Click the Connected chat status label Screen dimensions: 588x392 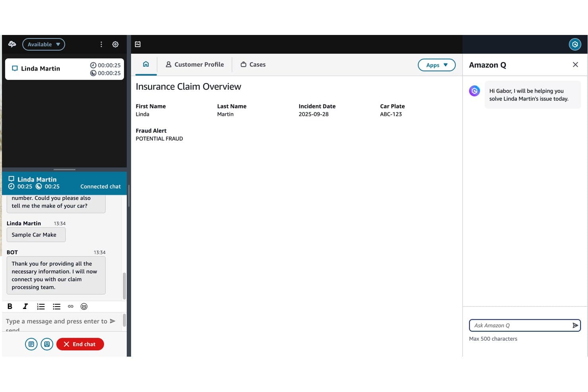click(101, 186)
